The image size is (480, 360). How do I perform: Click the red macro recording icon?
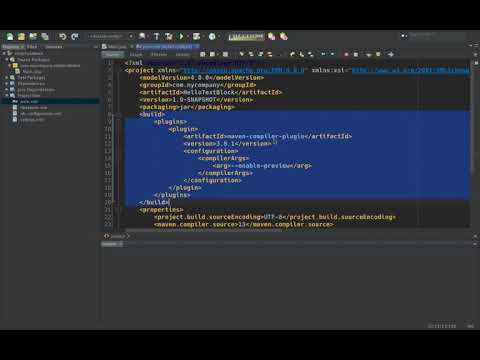click(346, 54)
